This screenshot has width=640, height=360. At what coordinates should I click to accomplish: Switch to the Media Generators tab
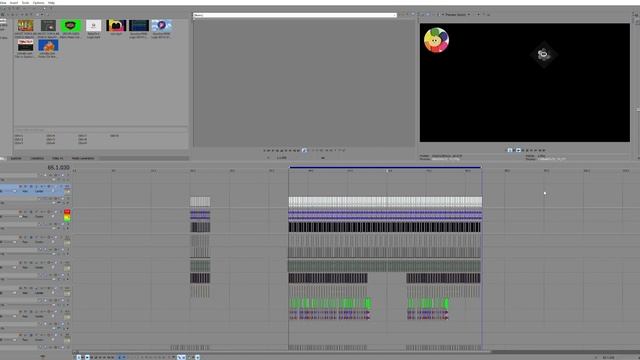[83, 158]
